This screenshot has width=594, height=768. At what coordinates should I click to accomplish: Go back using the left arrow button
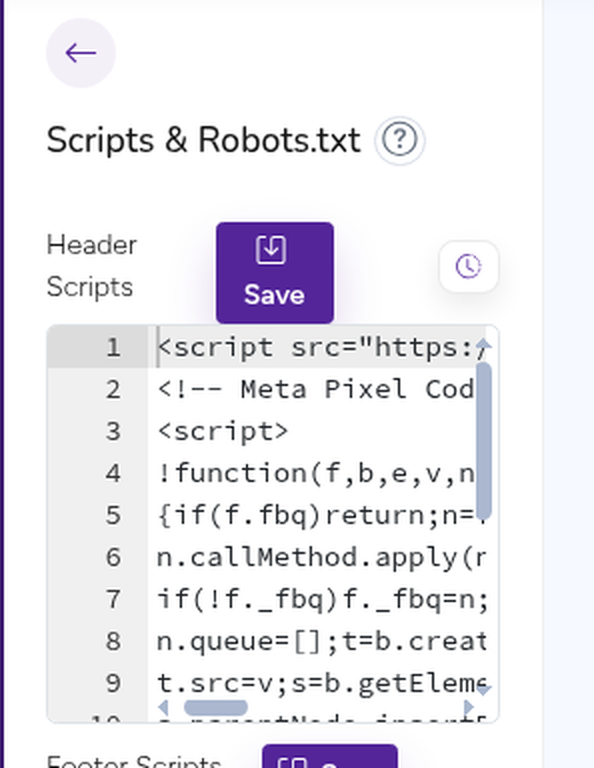click(x=81, y=53)
